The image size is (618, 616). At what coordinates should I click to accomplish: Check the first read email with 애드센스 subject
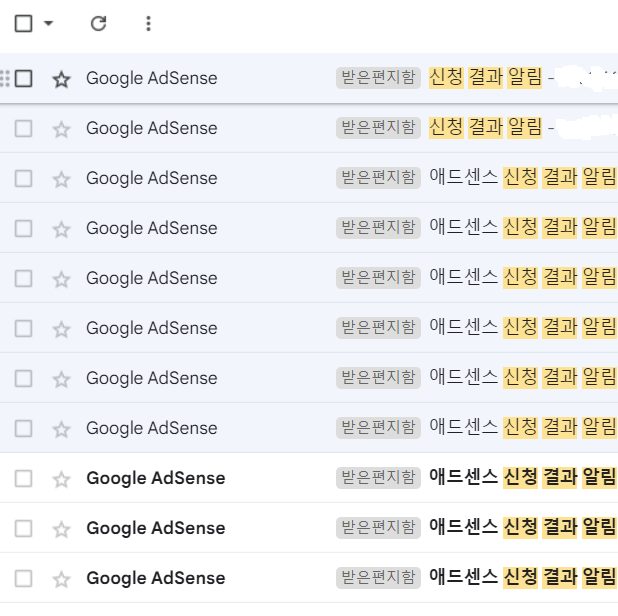pos(23,178)
